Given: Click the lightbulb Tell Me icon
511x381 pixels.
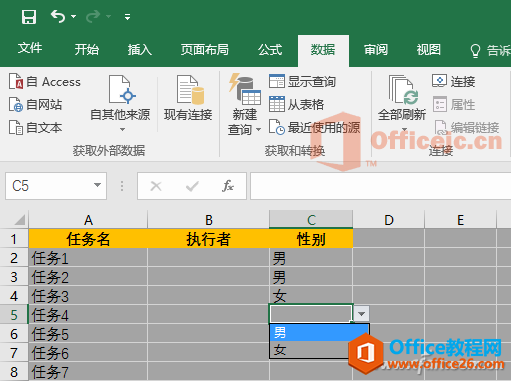Looking at the screenshot, I should click(x=475, y=51).
